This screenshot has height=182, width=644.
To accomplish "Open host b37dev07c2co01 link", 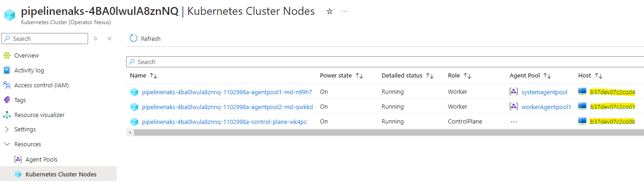I will pos(612,107).
